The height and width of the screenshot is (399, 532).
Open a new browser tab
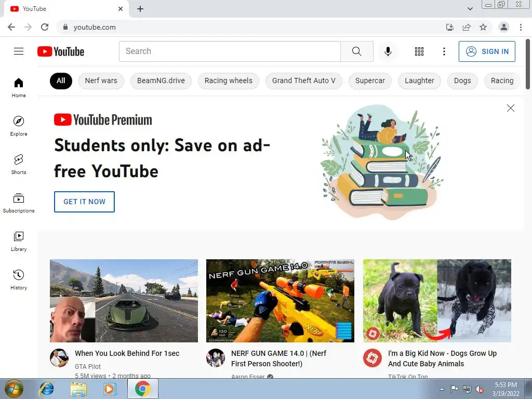tap(140, 9)
